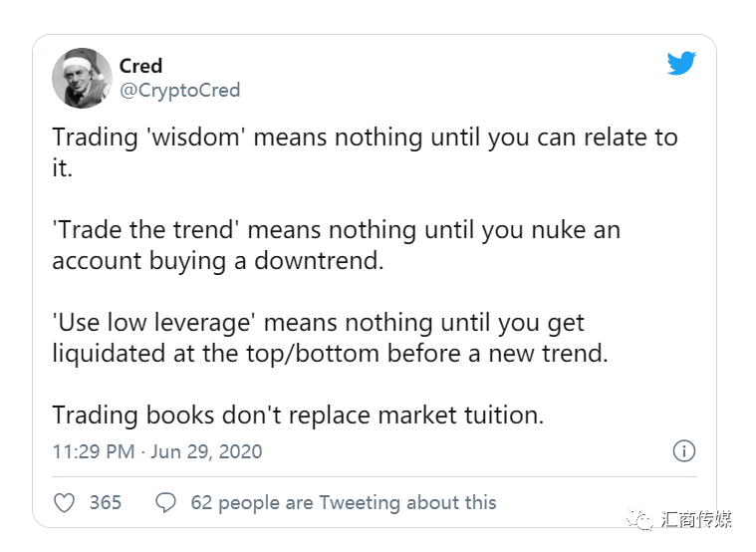Open Cred's profile avatar photo
The width and height of the screenshot is (756, 552).
82,78
